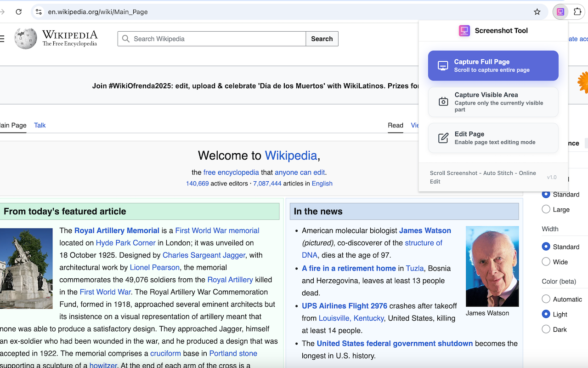Click the Wikipedia globe logo
588x368 pixels.
[x=26, y=39]
